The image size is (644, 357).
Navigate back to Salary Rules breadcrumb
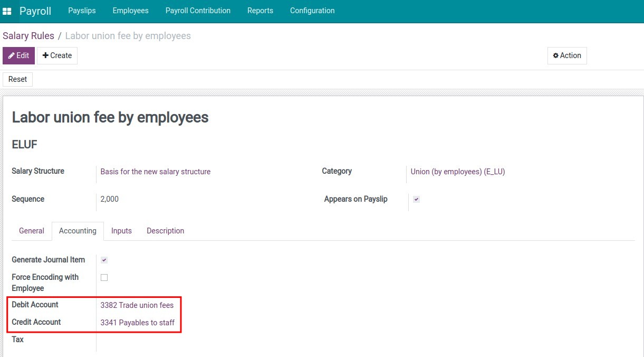[28, 35]
